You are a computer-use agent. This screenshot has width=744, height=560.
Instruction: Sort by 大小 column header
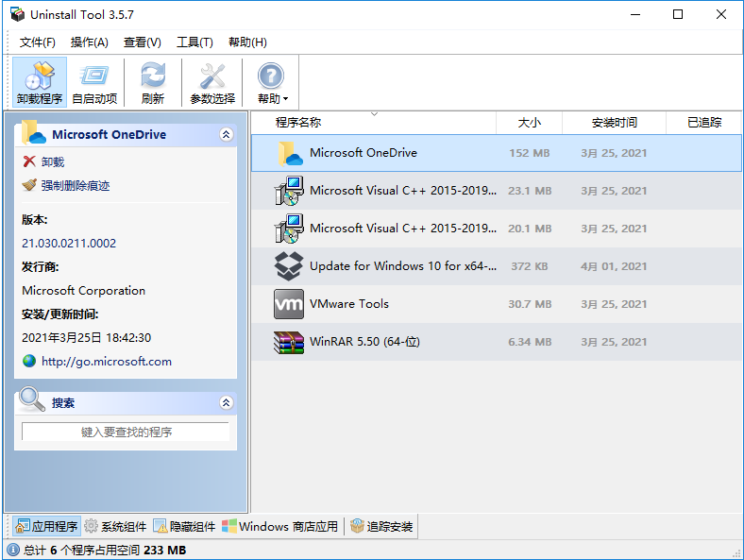529,123
